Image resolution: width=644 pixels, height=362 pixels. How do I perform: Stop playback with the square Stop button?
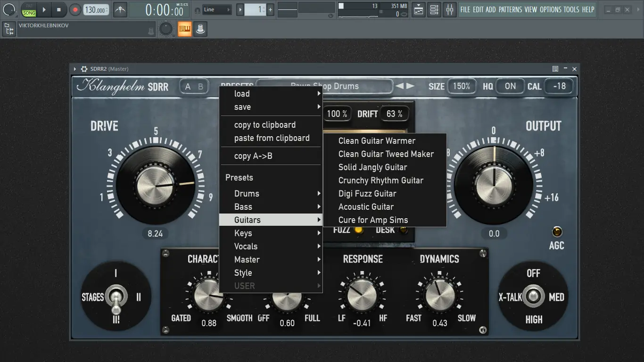coord(58,9)
